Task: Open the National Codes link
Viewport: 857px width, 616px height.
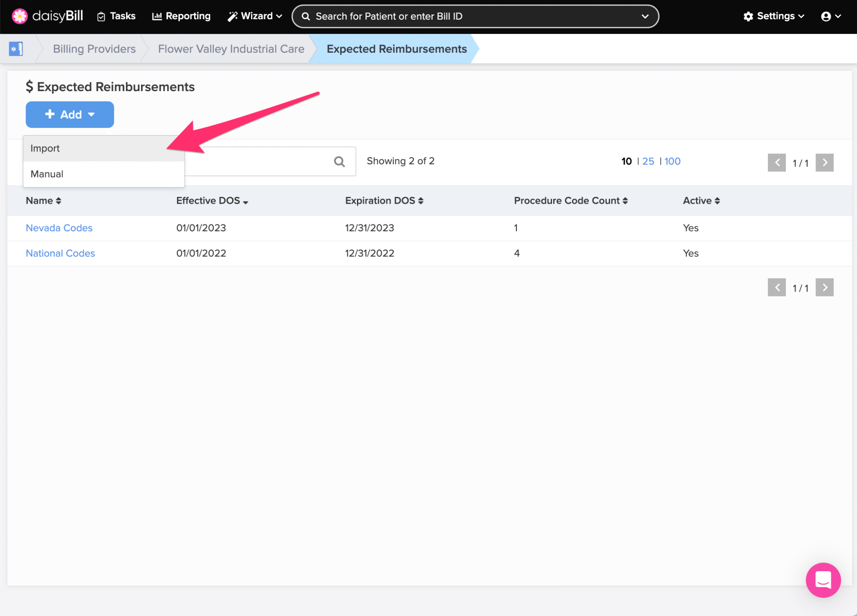Action: [60, 253]
